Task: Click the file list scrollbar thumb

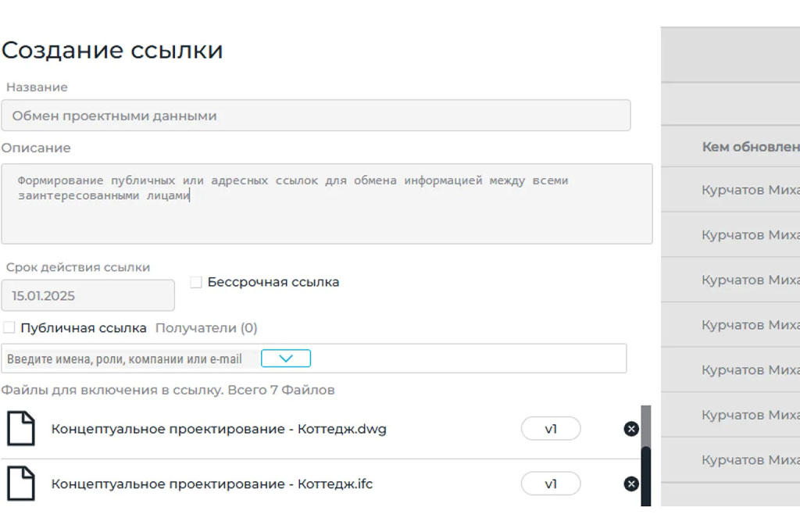Action: click(x=645, y=475)
